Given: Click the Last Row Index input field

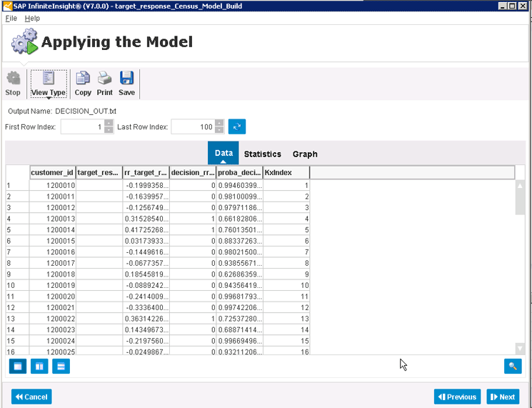Looking at the screenshot, I should point(193,126).
